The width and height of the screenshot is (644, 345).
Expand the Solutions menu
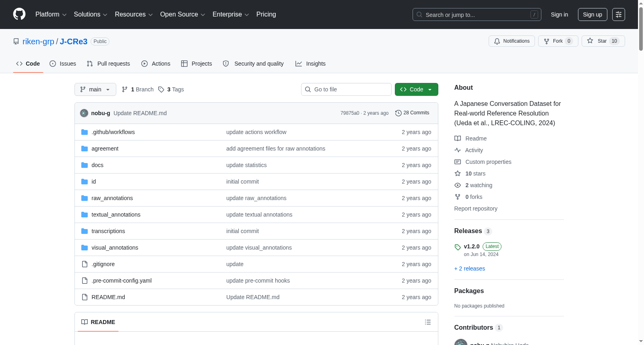[x=91, y=14]
